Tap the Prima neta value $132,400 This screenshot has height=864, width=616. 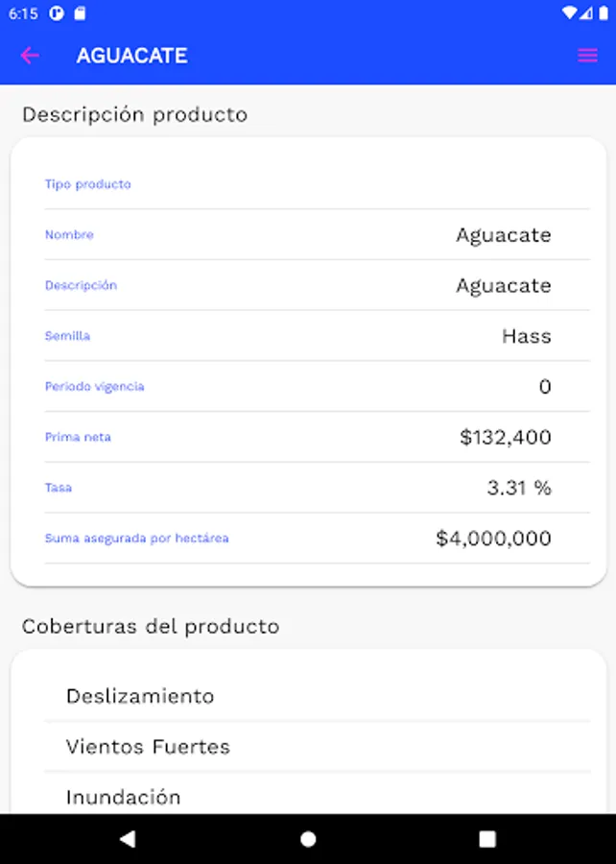point(506,438)
